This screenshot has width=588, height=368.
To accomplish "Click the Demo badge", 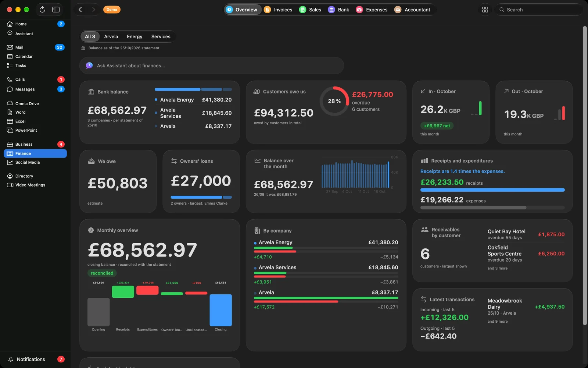I will click(x=112, y=10).
